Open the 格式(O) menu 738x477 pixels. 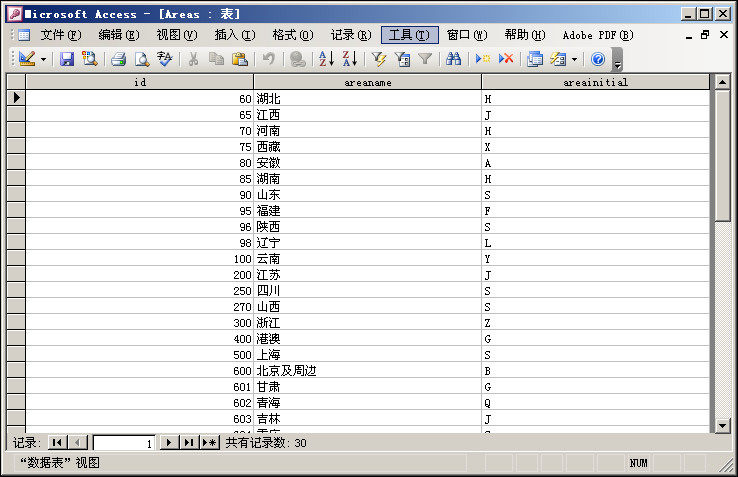pyautogui.click(x=293, y=35)
